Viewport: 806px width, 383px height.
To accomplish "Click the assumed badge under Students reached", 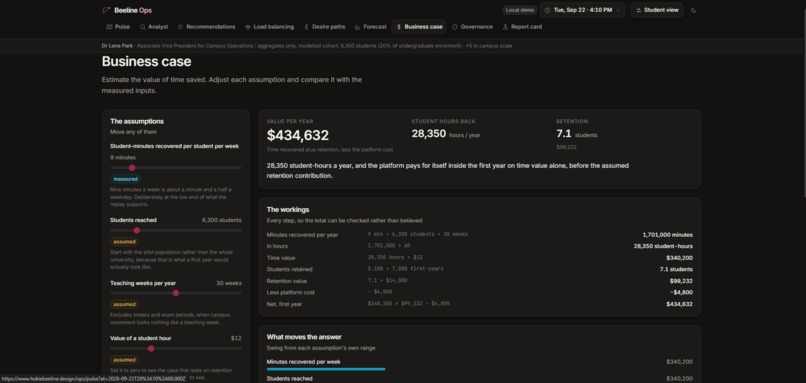I will pyautogui.click(x=124, y=242).
